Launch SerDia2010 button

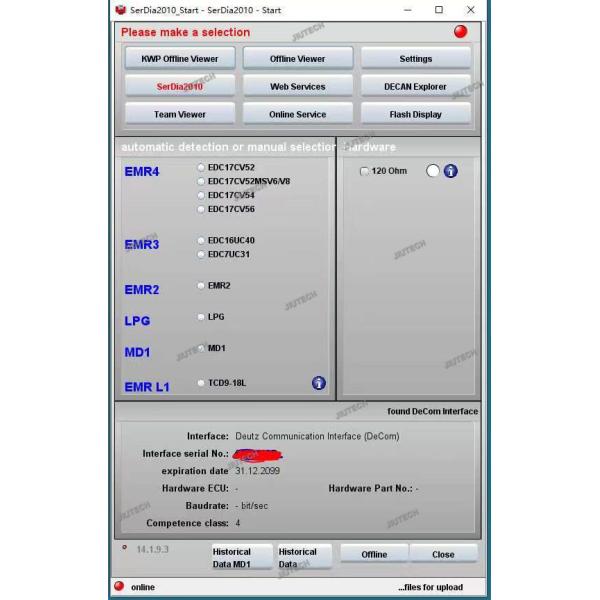[180, 86]
